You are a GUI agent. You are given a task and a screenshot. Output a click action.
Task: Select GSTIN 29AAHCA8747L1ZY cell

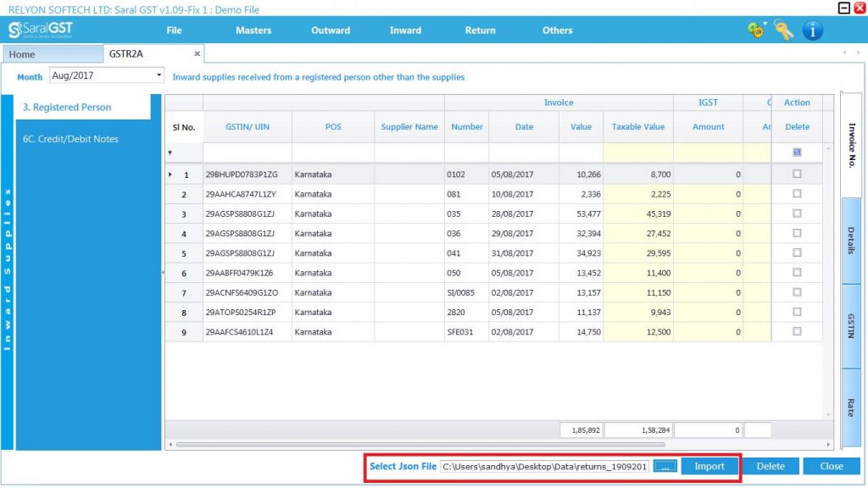[x=248, y=194]
